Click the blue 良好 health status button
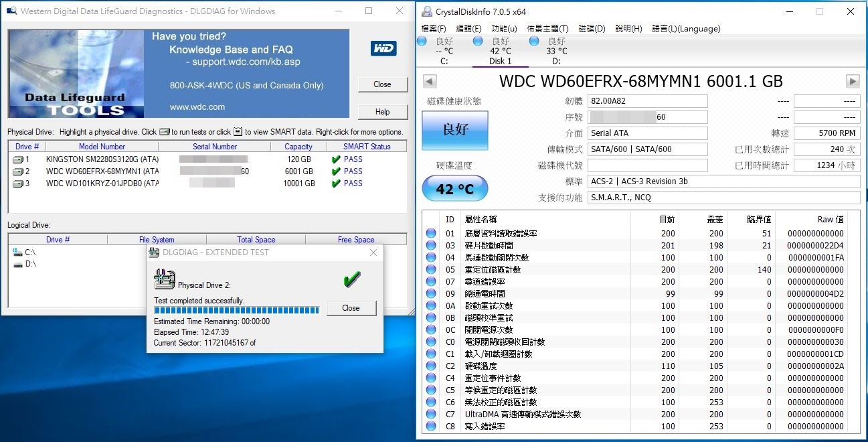The width and height of the screenshot is (868, 442). click(x=455, y=130)
